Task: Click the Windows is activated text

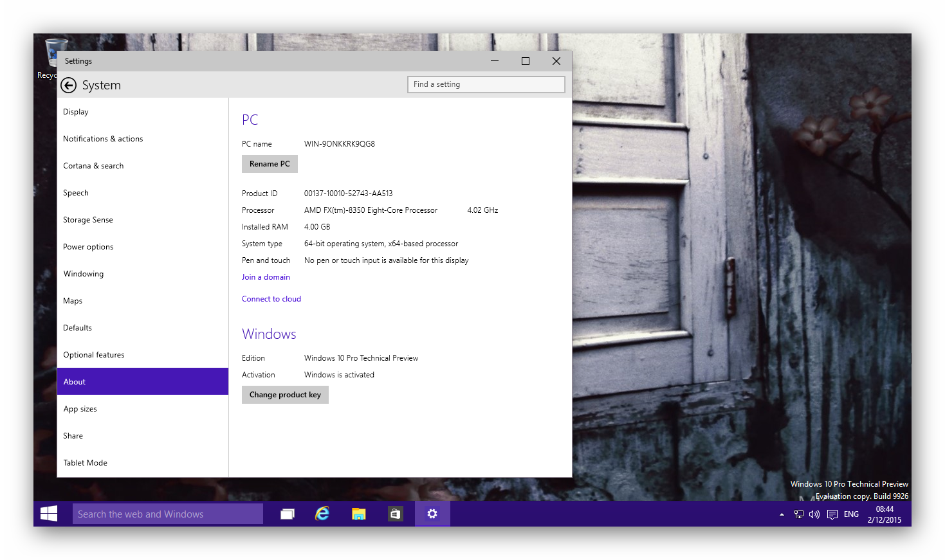Action: [x=339, y=375]
